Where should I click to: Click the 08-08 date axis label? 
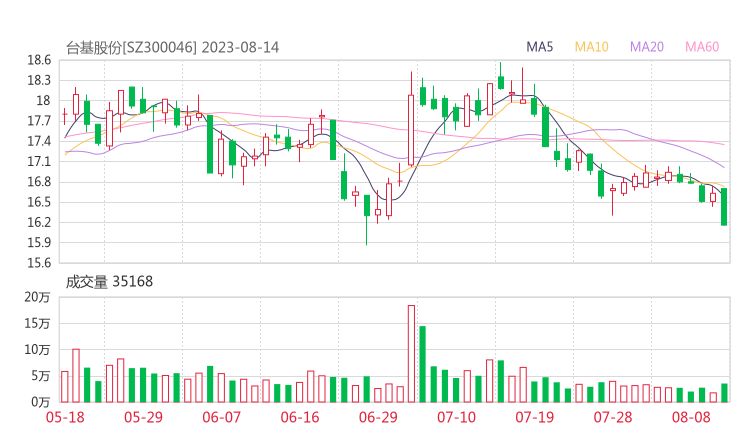point(691,417)
